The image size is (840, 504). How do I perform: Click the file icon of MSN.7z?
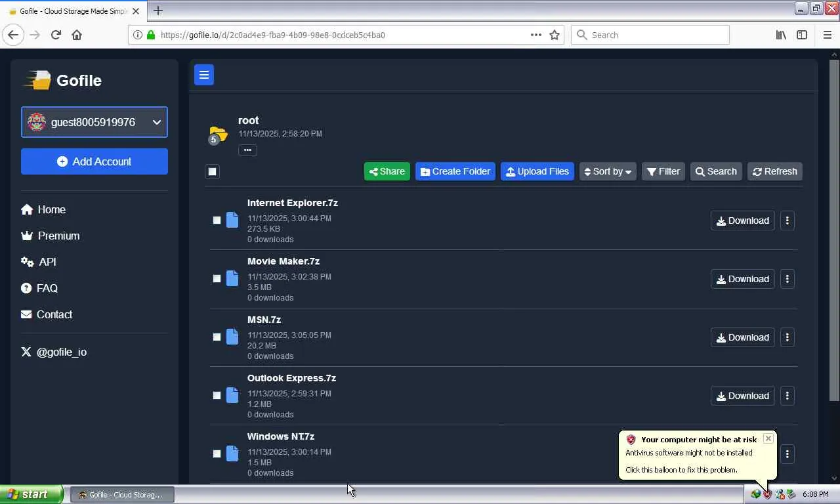pyautogui.click(x=232, y=337)
